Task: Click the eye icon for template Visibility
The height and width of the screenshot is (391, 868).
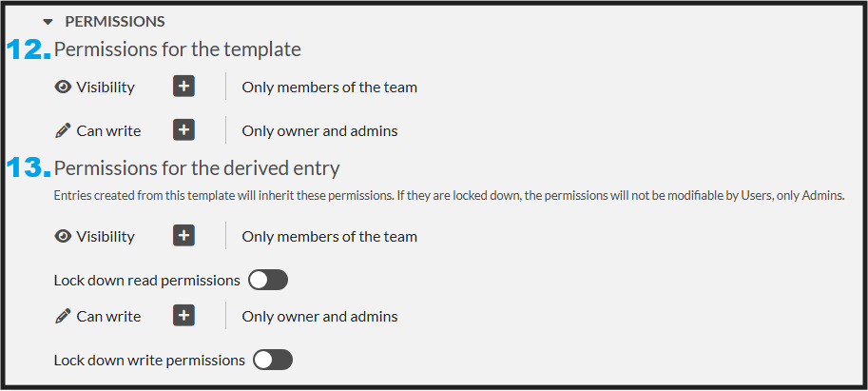Action: pos(64,88)
